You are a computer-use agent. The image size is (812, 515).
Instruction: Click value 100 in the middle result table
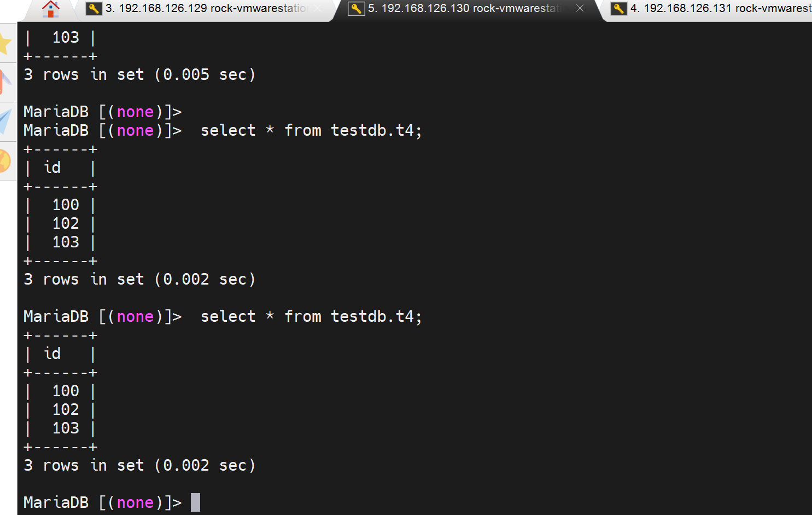tap(66, 205)
